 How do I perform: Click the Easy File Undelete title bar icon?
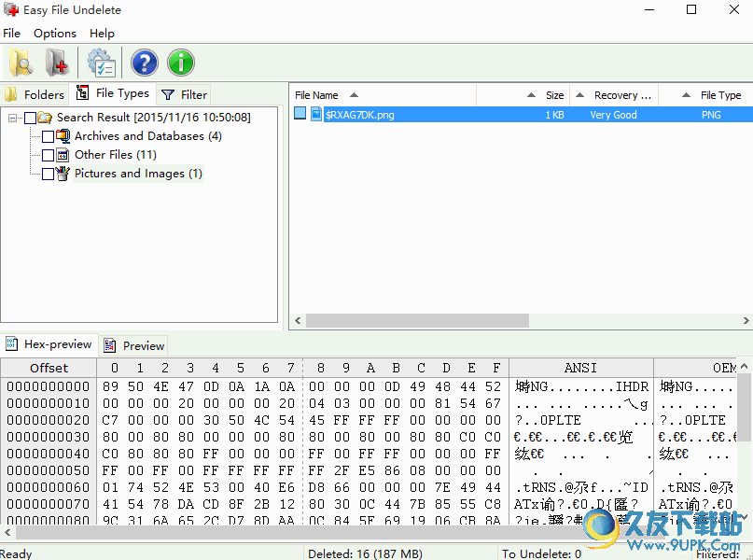11,9
